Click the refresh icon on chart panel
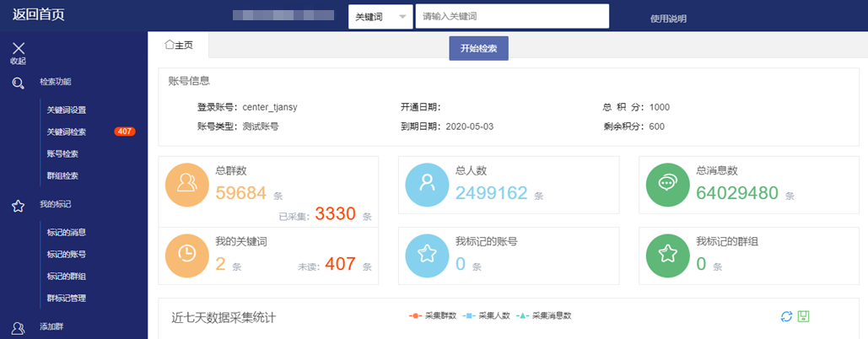Image resolution: width=868 pixels, height=339 pixels. [x=786, y=316]
